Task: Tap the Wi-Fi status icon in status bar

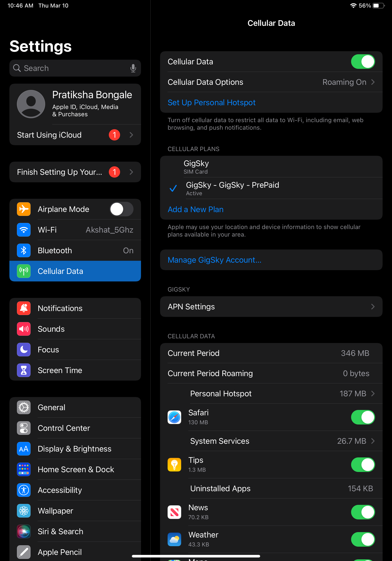Action: click(353, 5)
